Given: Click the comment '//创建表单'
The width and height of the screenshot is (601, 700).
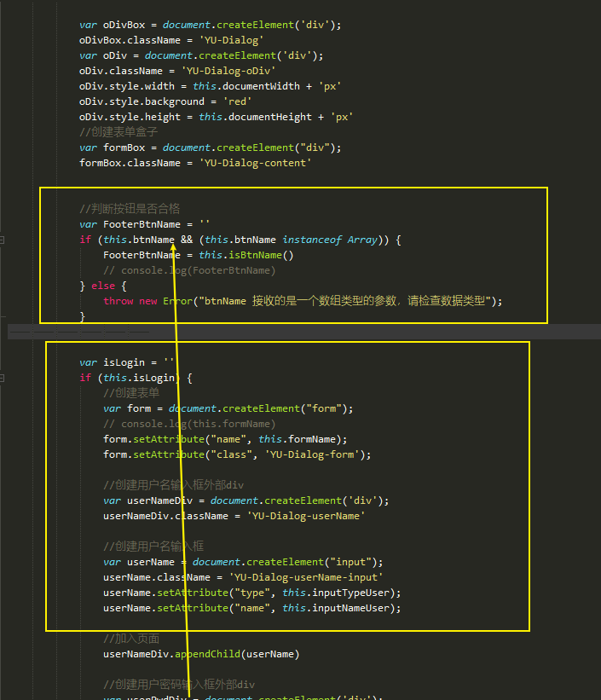Looking at the screenshot, I should tap(131, 393).
